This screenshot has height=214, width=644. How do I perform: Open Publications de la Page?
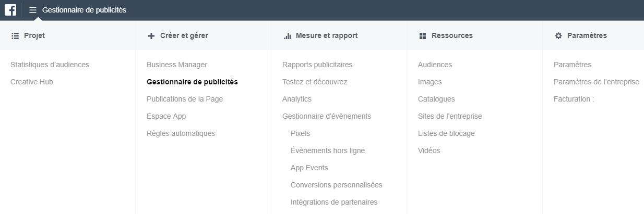pyautogui.click(x=185, y=99)
